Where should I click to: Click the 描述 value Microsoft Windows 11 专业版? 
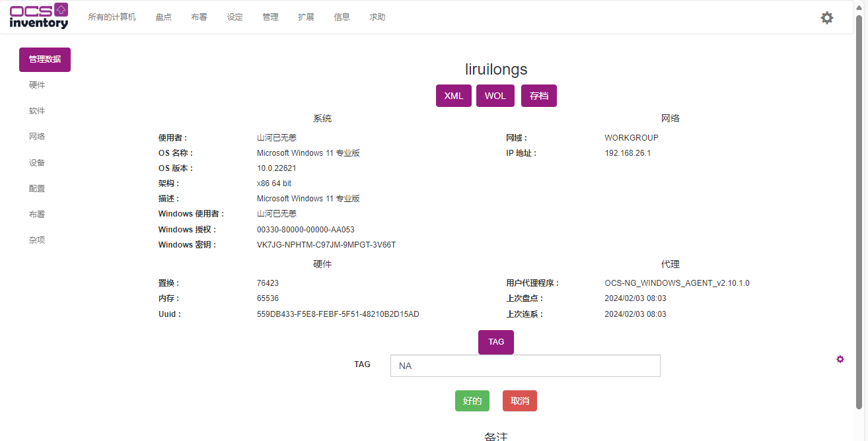[308, 199]
